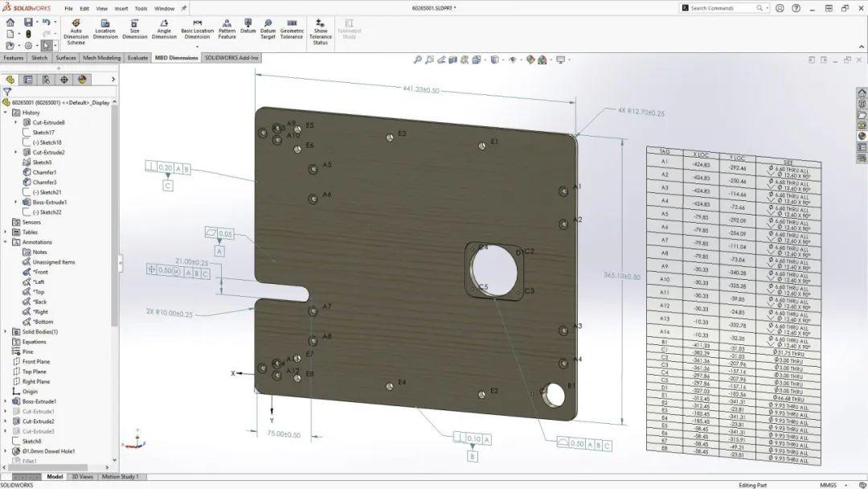Switch to the Sketch tab
The height and width of the screenshot is (489, 868).
39,58
